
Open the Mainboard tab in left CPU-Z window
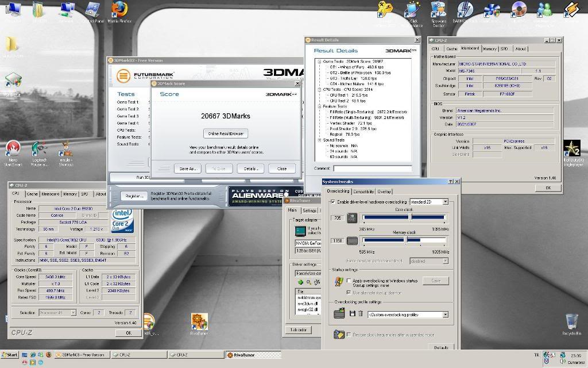click(x=51, y=194)
